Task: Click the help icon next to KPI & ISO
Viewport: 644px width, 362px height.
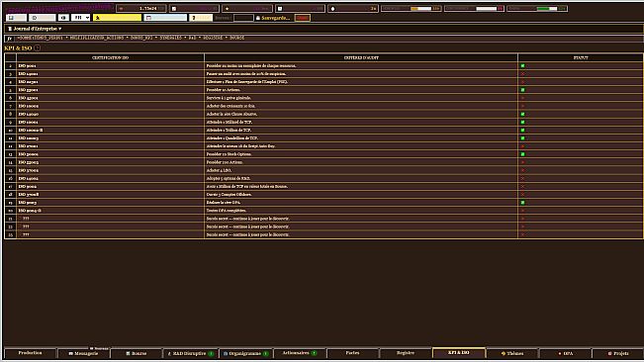Action: (37, 48)
